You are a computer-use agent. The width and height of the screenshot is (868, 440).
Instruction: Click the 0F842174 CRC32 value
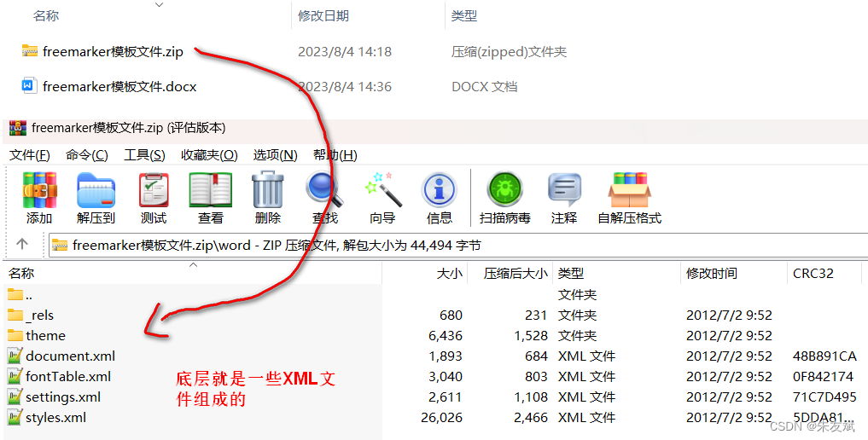pos(823,376)
